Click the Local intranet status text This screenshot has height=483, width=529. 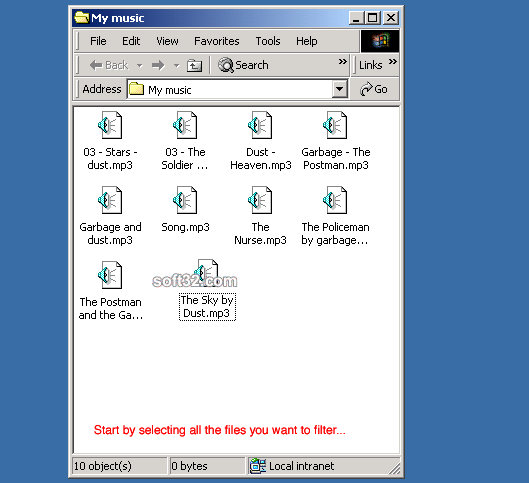click(x=301, y=466)
